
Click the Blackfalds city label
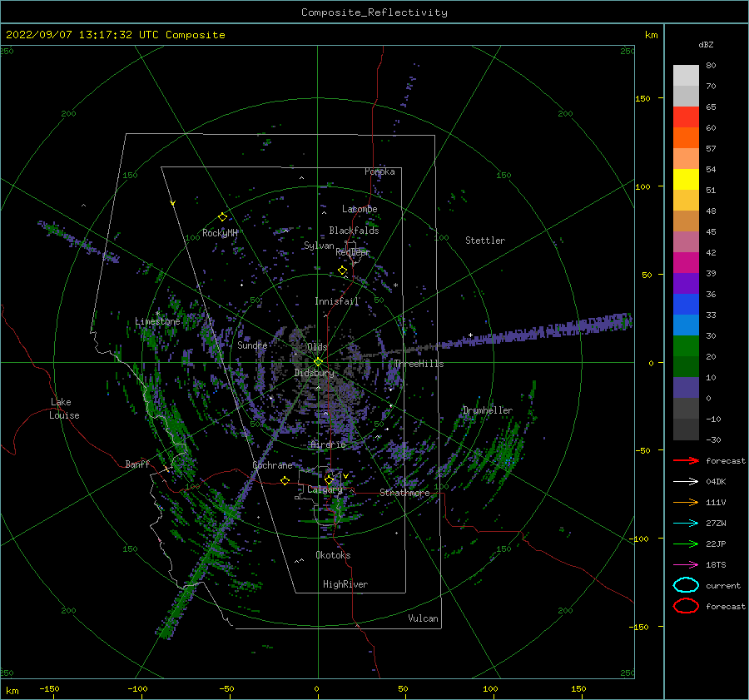[x=354, y=231]
